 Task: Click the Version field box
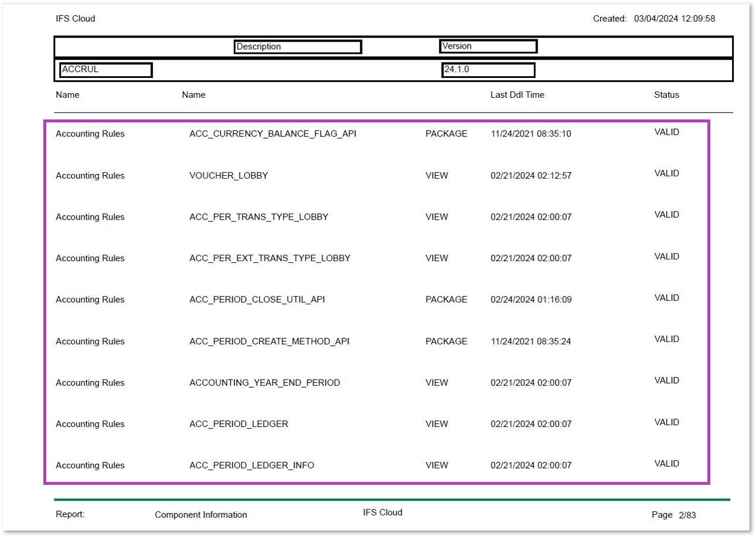pos(488,46)
